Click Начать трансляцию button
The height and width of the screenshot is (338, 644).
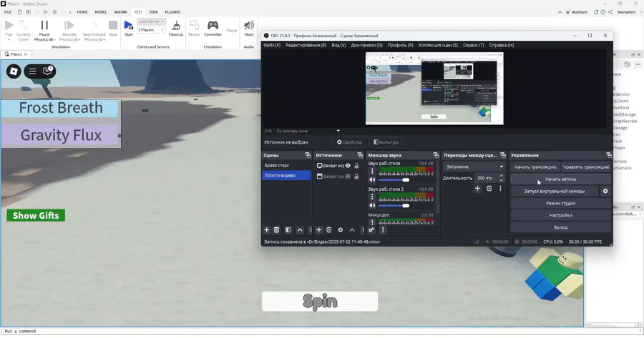(x=535, y=167)
